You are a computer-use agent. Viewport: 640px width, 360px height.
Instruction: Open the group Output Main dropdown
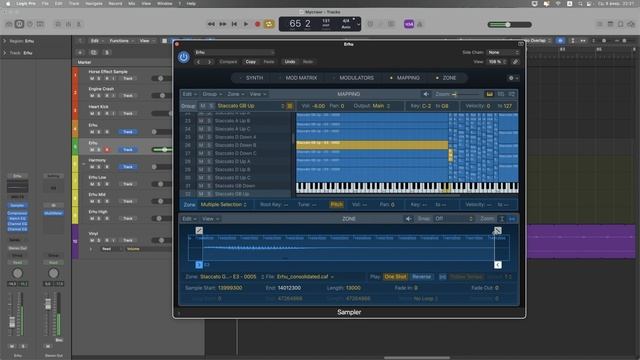(382, 106)
